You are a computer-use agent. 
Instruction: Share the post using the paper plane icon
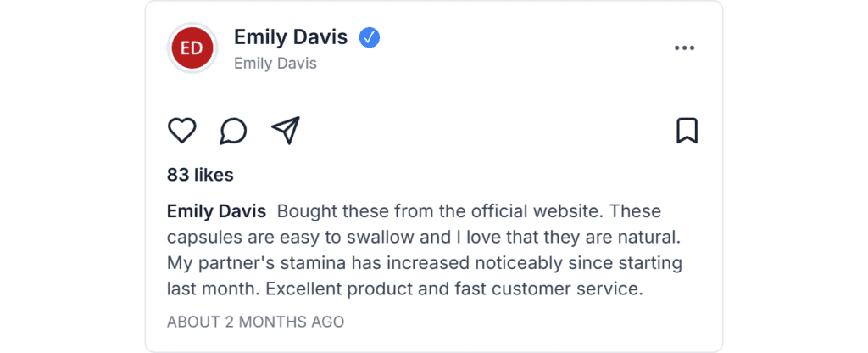point(286,131)
